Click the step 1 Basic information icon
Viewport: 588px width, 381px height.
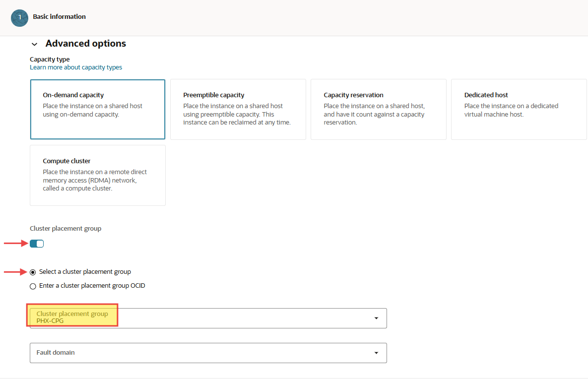point(19,18)
